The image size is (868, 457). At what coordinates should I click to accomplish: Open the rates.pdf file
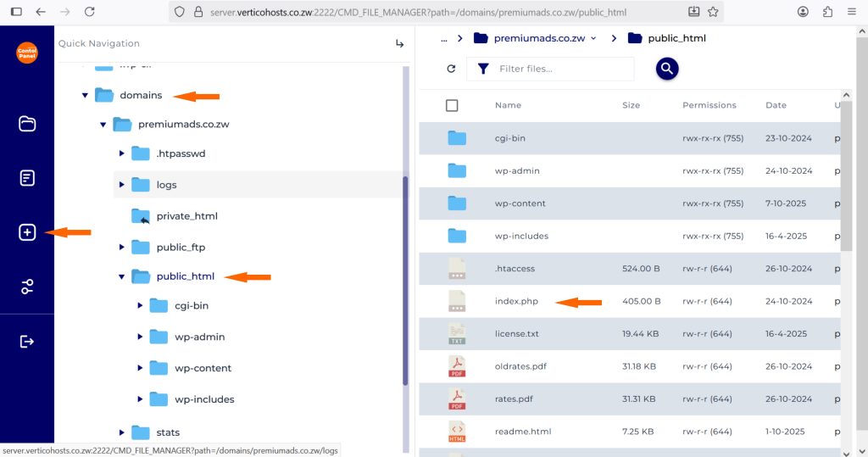click(x=514, y=398)
